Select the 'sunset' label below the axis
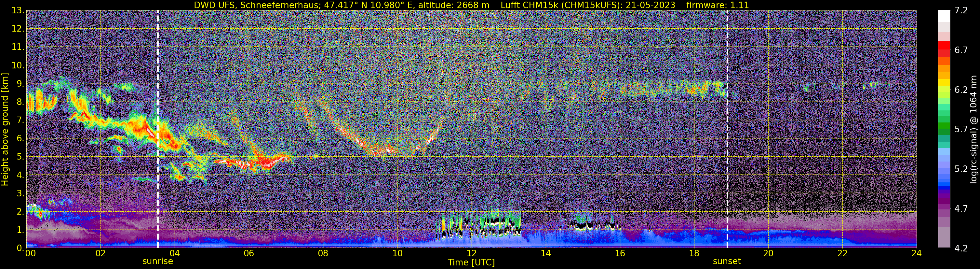Image resolution: width=980 pixels, height=269 pixels. point(727,262)
